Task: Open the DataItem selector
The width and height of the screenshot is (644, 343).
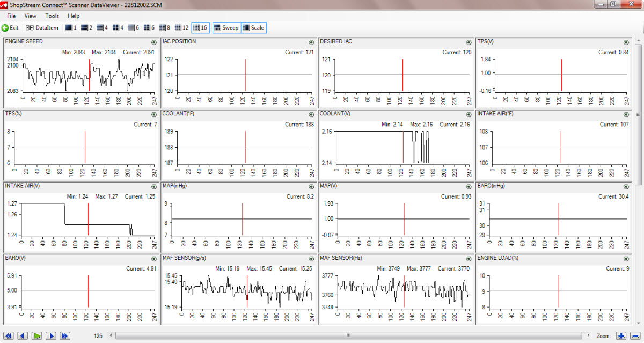Action: [42, 27]
